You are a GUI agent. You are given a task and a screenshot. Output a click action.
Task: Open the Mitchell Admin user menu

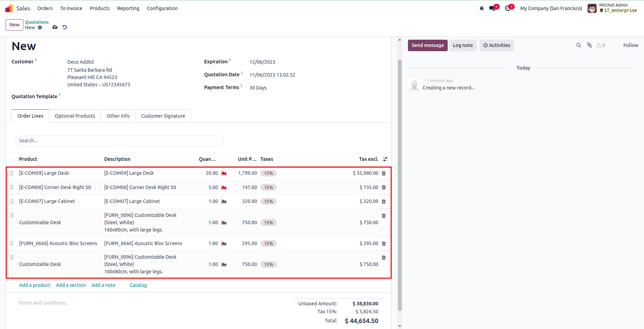point(613,8)
